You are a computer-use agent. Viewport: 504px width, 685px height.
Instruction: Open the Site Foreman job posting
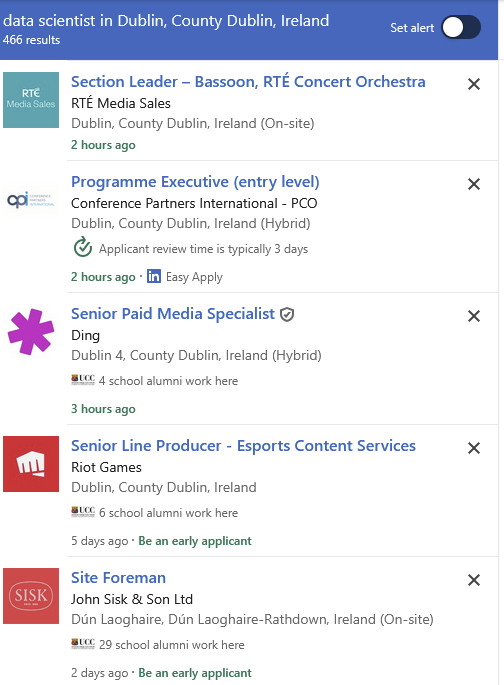118,578
